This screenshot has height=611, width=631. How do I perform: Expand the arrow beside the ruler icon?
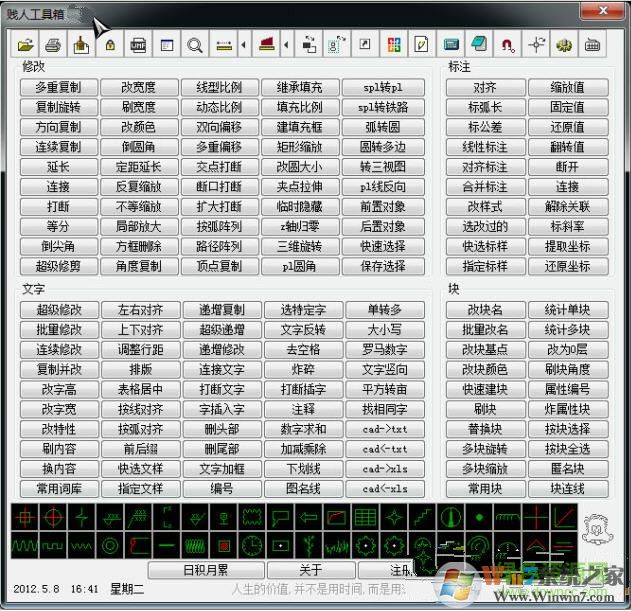click(243, 45)
